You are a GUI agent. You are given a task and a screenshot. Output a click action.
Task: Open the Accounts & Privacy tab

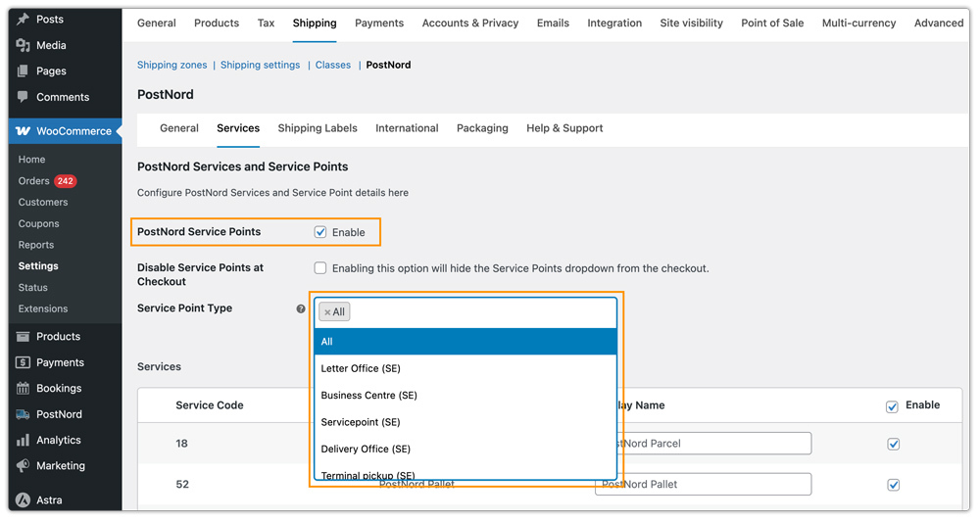pos(470,24)
